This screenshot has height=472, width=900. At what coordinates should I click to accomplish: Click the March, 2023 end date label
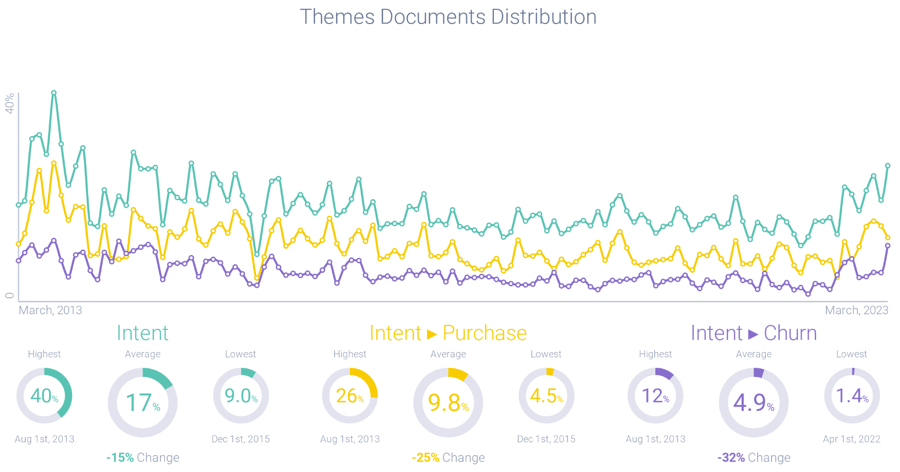click(856, 310)
